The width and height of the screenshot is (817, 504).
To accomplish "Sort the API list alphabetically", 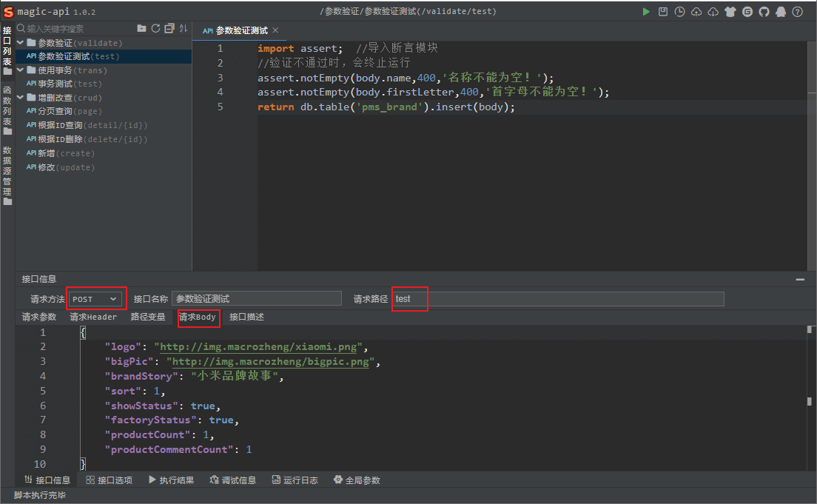I will (x=184, y=28).
